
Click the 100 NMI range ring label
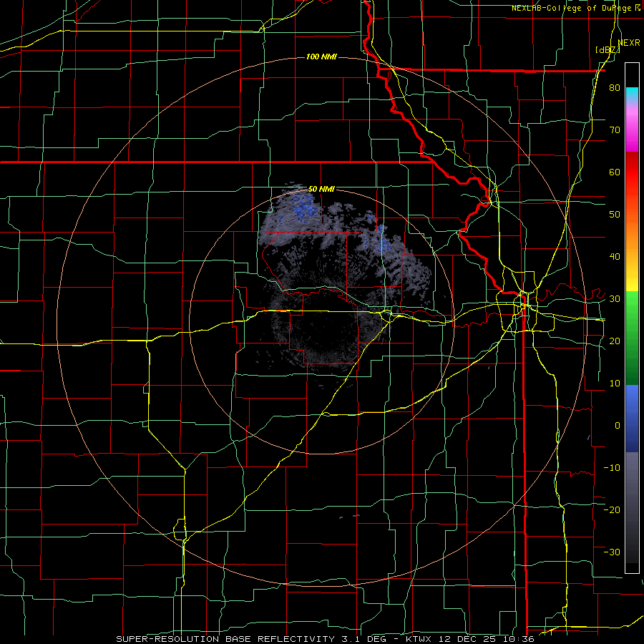pyautogui.click(x=321, y=57)
